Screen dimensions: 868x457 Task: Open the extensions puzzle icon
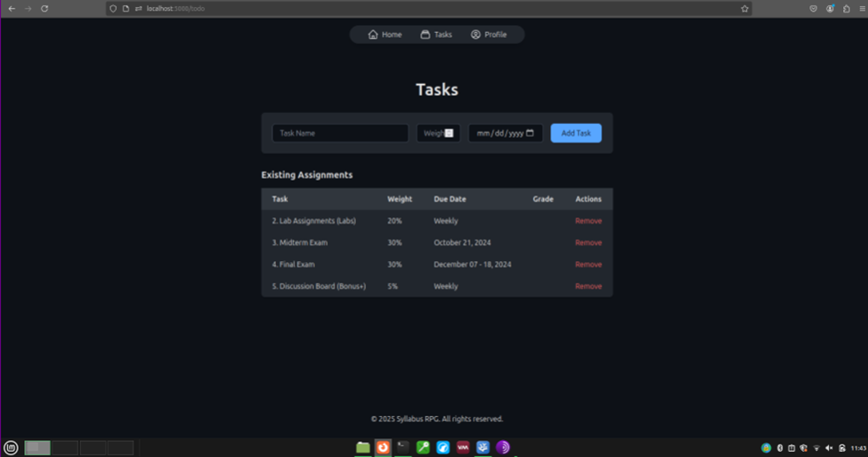click(x=847, y=9)
